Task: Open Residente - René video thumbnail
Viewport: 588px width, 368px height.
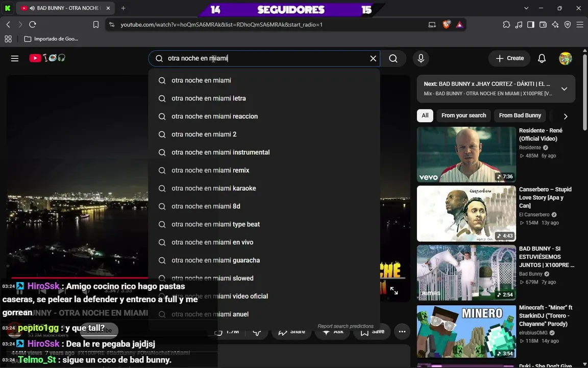Action: [467, 155]
